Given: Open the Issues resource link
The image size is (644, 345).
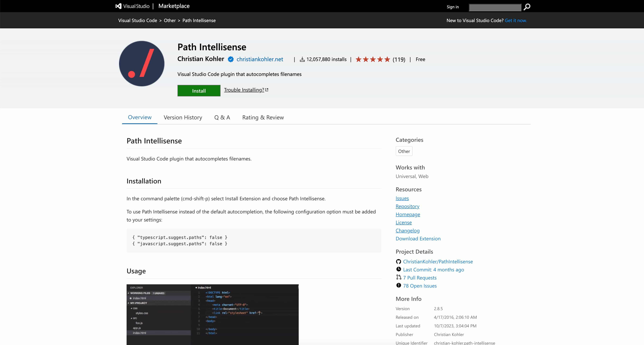Looking at the screenshot, I should [x=402, y=198].
